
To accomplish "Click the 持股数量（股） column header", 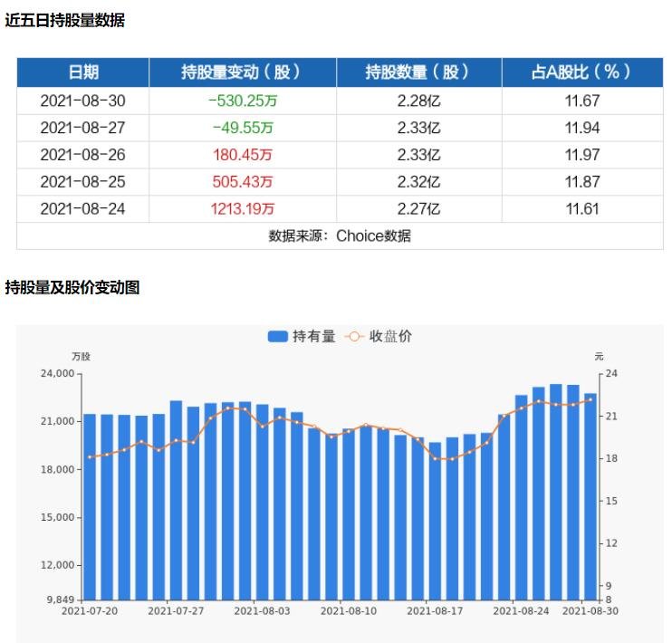I will point(419,72).
